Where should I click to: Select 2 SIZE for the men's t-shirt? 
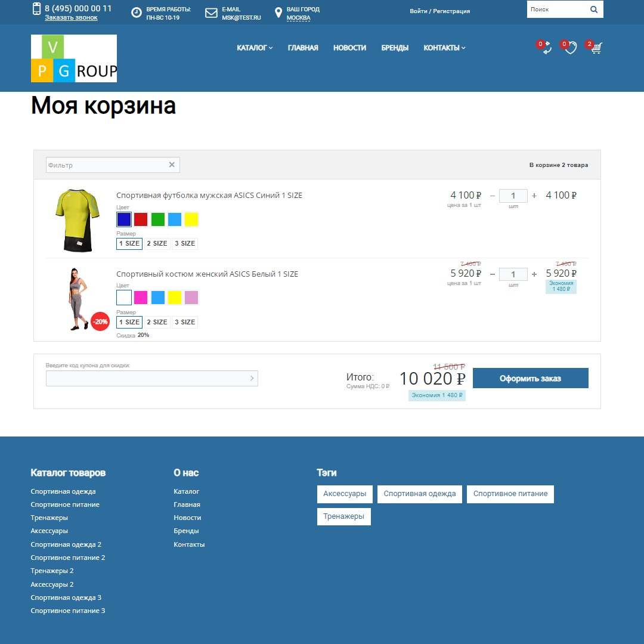(157, 243)
